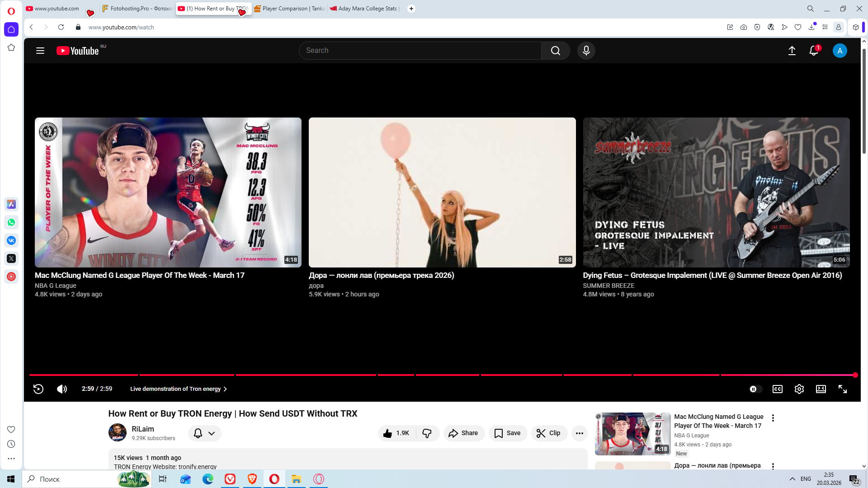
Task: Toggle the autoplay switch
Action: pyautogui.click(x=755, y=389)
